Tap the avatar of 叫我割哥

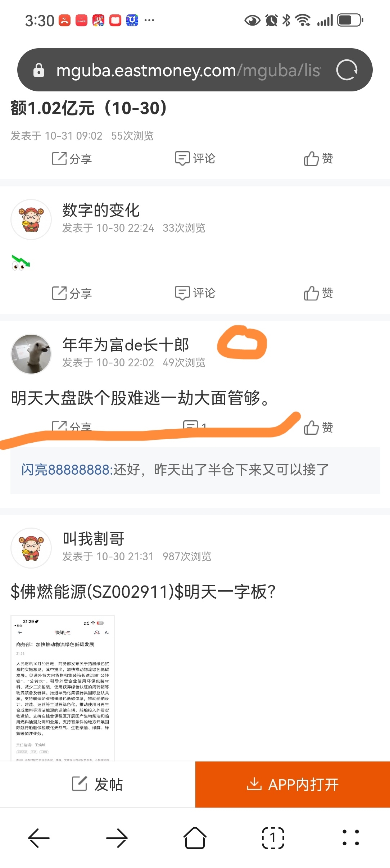coord(31,548)
